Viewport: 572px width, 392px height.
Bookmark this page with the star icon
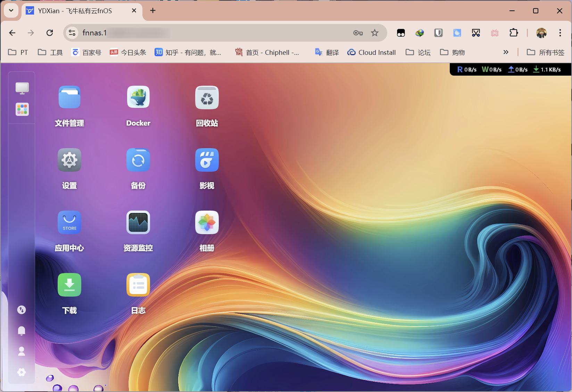point(374,33)
